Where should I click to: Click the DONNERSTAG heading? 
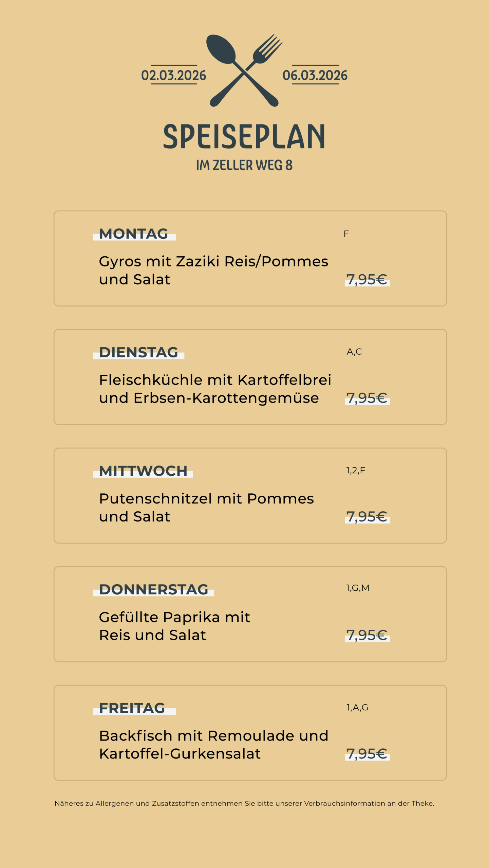click(153, 590)
